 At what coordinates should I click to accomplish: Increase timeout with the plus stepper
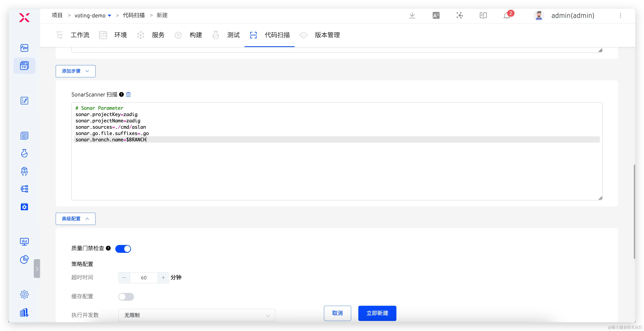click(163, 278)
